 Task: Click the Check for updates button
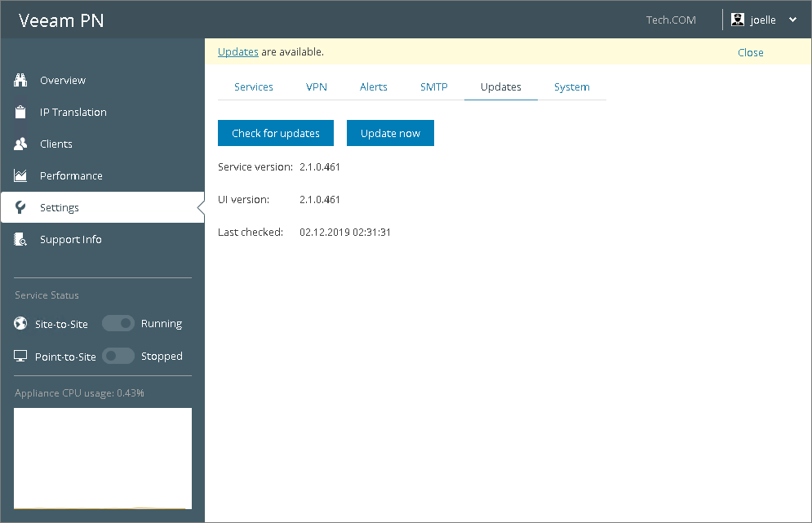276,133
